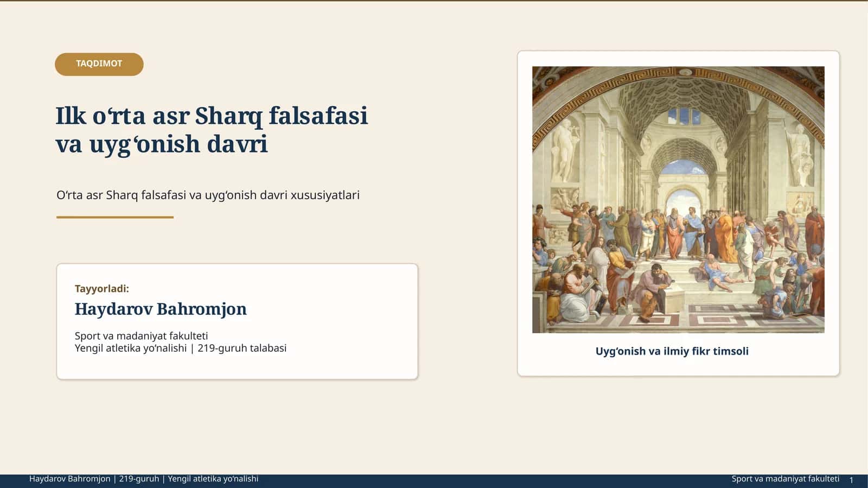Image resolution: width=868 pixels, height=488 pixels.
Task: Click the 'Tayyorladi:' label
Action: click(x=102, y=289)
